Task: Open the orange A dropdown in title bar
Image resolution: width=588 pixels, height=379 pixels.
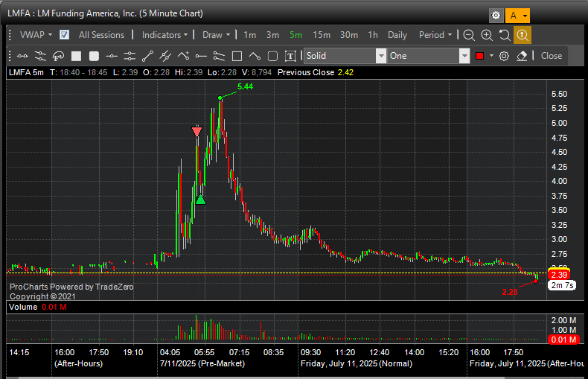Action: coord(517,16)
